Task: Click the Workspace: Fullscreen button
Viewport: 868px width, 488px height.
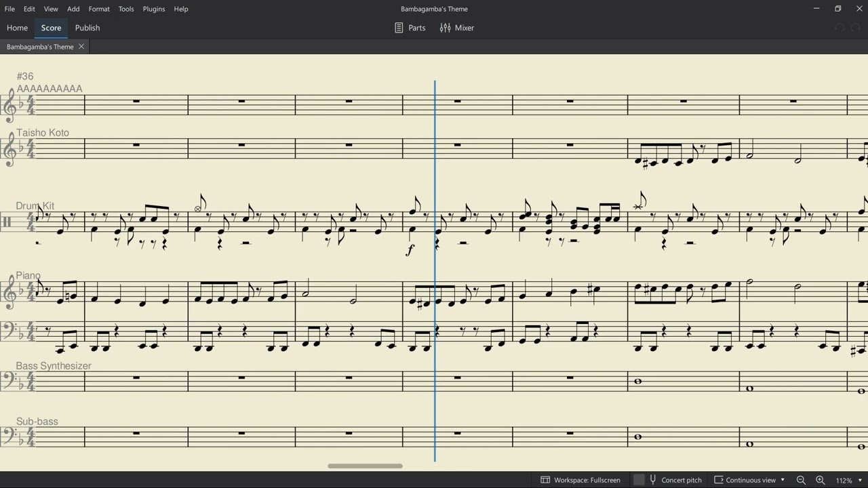Action: pos(580,480)
